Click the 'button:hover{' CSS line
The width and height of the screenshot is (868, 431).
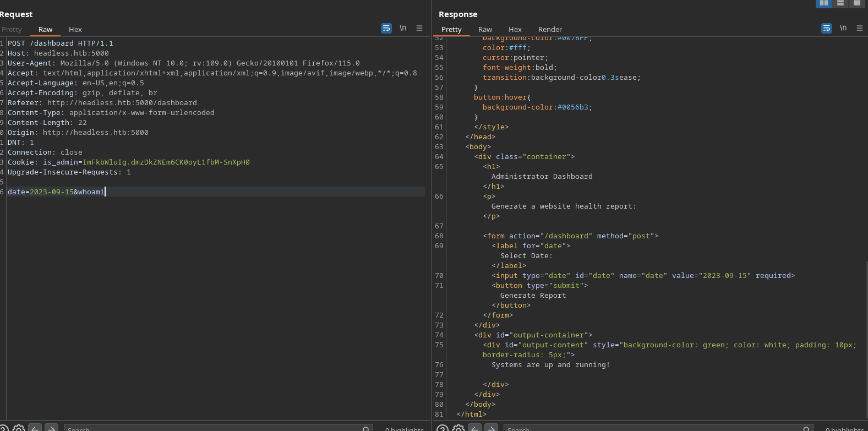coord(503,97)
